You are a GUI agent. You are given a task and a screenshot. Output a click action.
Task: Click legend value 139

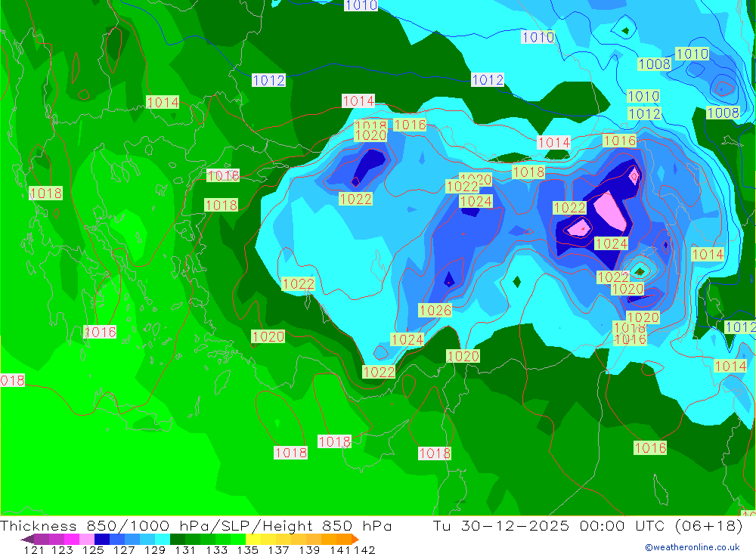(x=309, y=550)
